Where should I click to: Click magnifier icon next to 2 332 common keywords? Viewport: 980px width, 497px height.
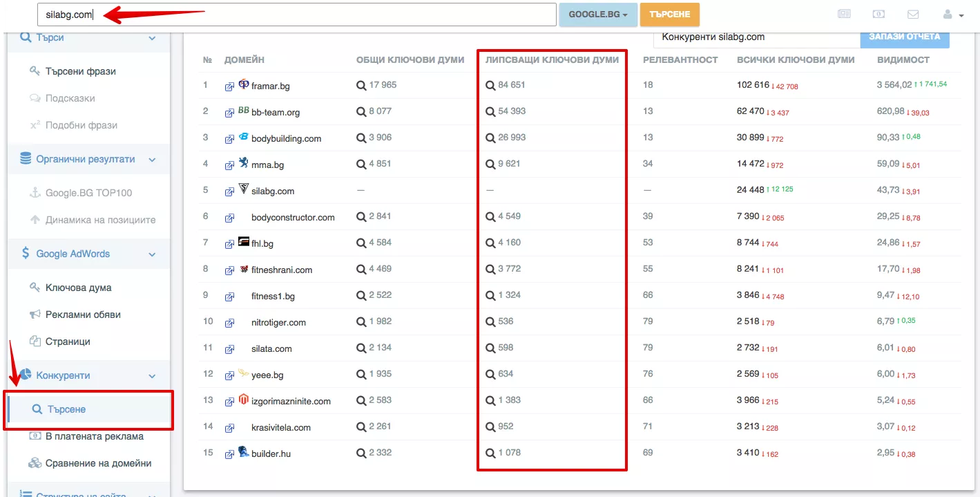[x=361, y=453]
